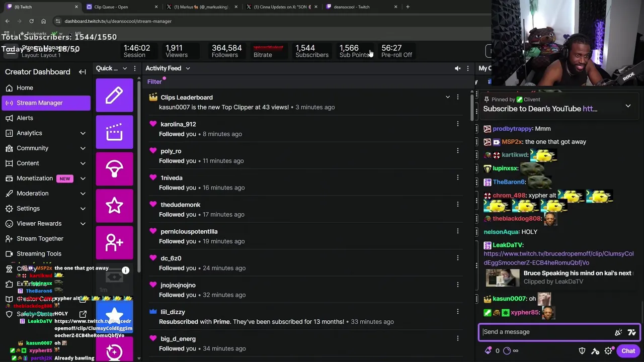Mute Activity Feed sound alerts

[457, 68]
